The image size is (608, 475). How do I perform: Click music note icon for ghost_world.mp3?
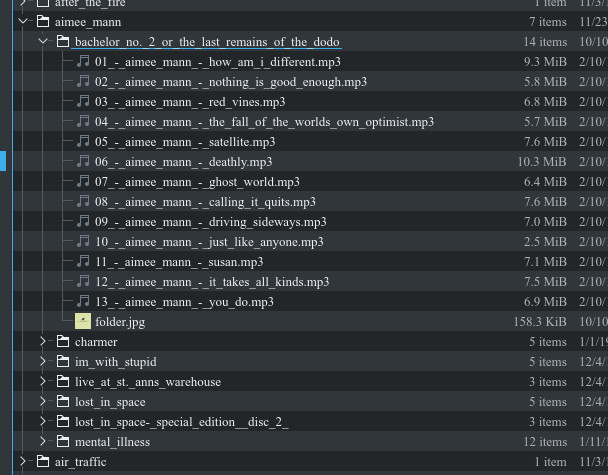pos(83,181)
